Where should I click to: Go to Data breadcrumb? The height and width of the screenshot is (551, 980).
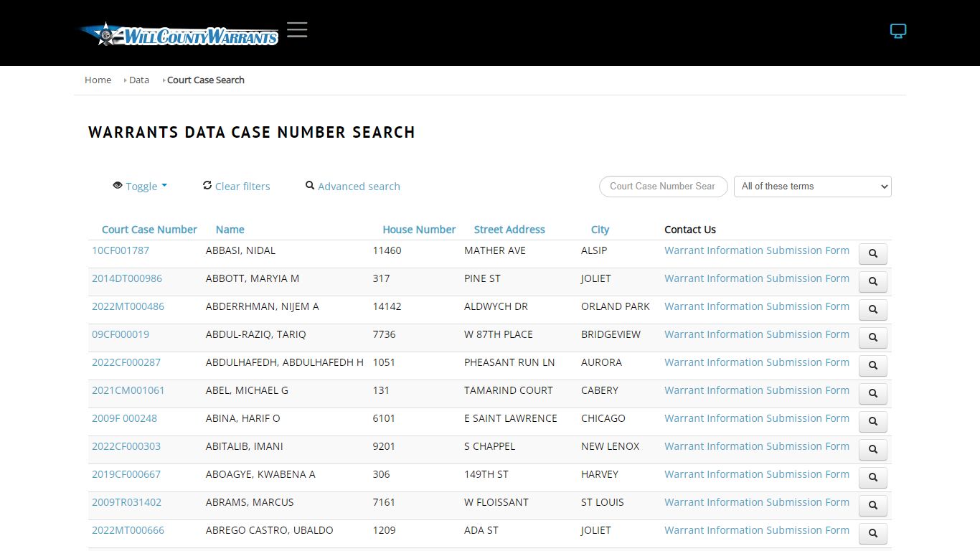(139, 80)
